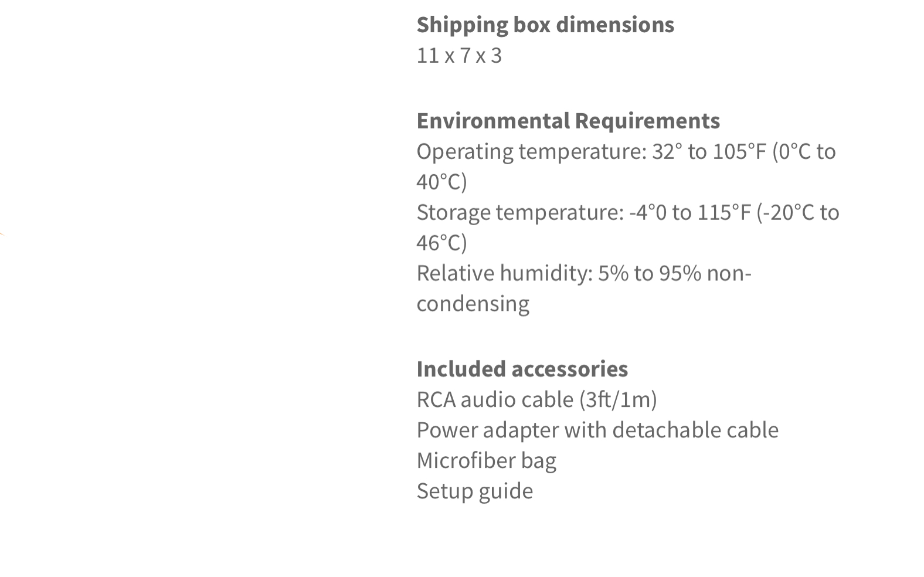Screen dimensions: 924x577
Task: Click the 115°F value in storage temperature
Action: (x=724, y=212)
